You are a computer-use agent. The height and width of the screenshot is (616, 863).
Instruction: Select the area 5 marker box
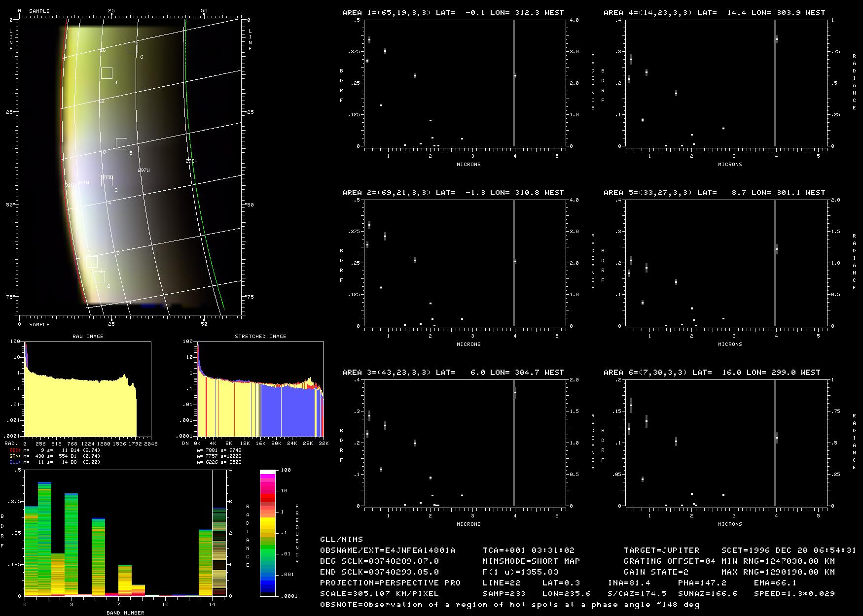pyautogui.click(x=121, y=143)
